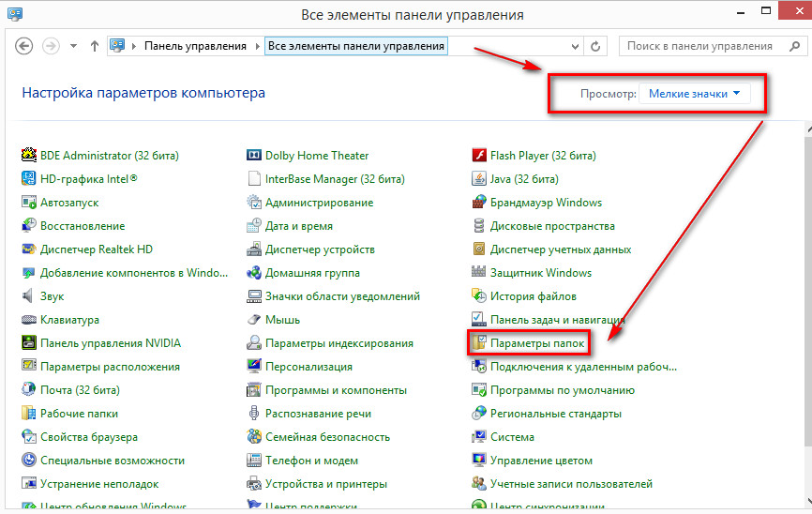Open the Диспетчер устройств link
812x514 pixels.
(320, 249)
